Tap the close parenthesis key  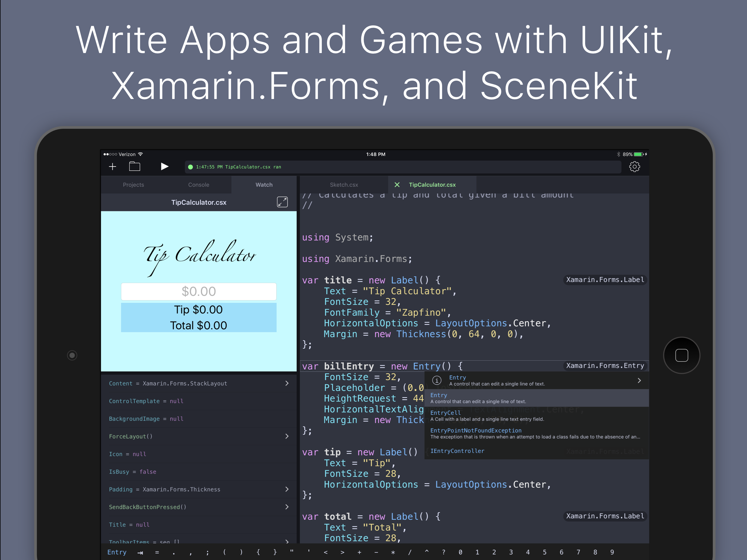point(241,553)
